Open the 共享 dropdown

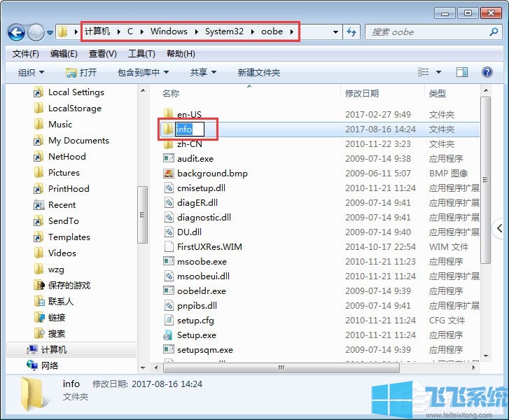click(203, 72)
